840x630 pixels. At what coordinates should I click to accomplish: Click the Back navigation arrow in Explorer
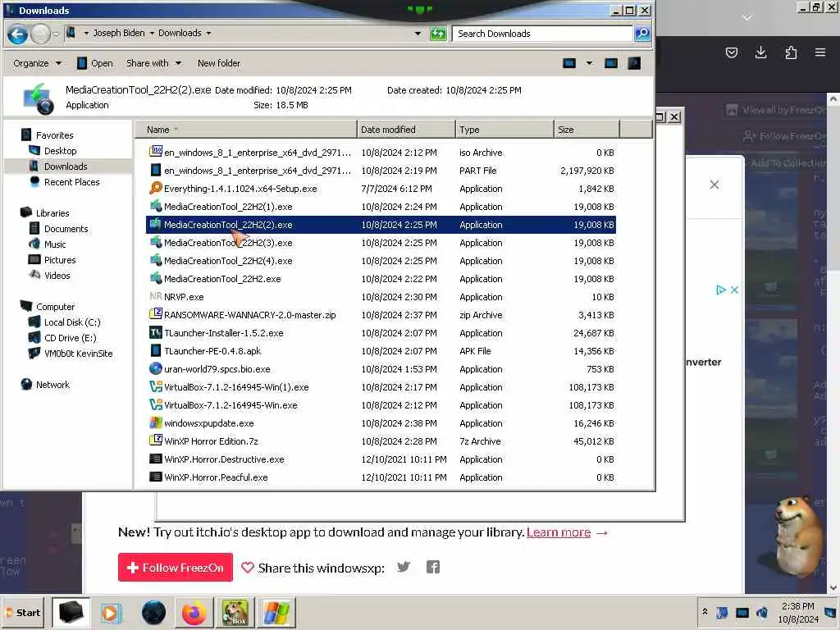click(x=17, y=34)
